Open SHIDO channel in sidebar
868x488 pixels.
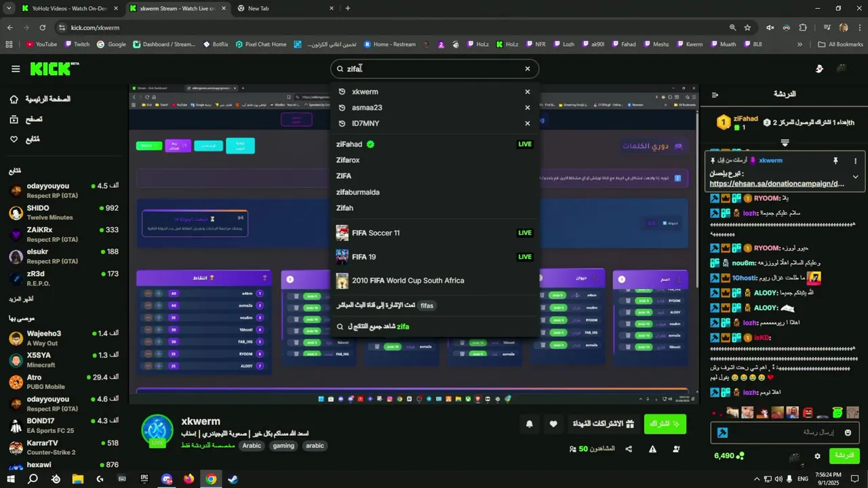(64, 212)
